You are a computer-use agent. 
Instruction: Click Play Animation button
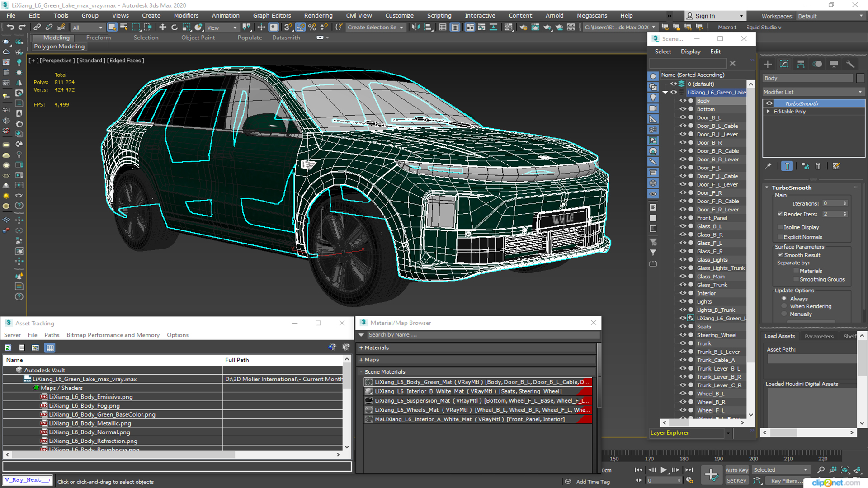point(664,470)
